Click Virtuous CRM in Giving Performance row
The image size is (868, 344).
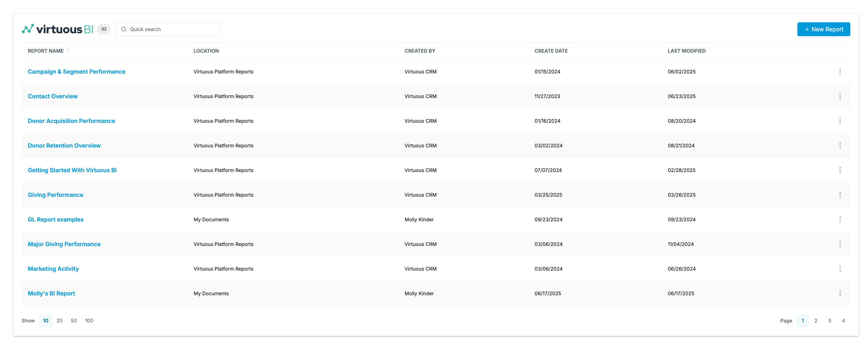click(x=420, y=195)
